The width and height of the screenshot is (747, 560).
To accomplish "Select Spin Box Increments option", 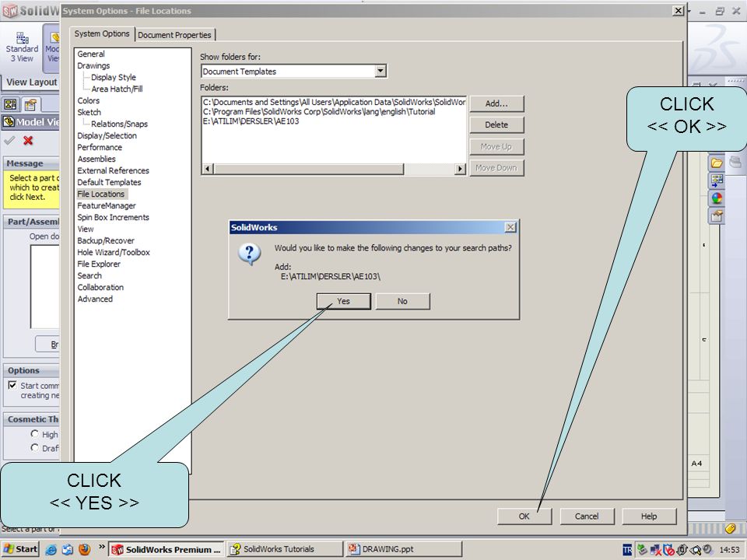I will [x=114, y=217].
